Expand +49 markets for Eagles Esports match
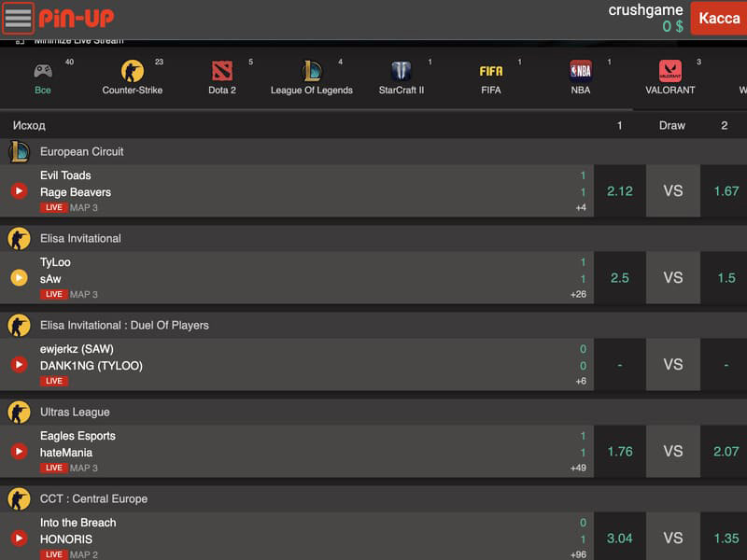 (x=578, y=468)
